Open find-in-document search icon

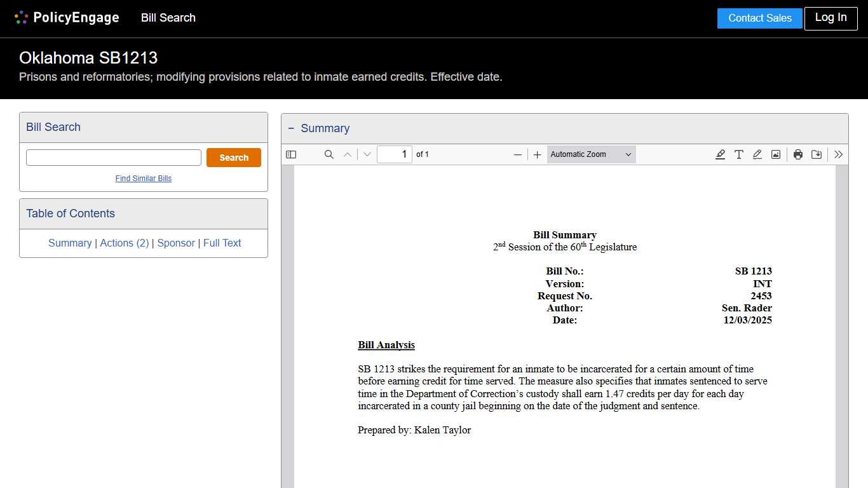click(x=329, y=154)
